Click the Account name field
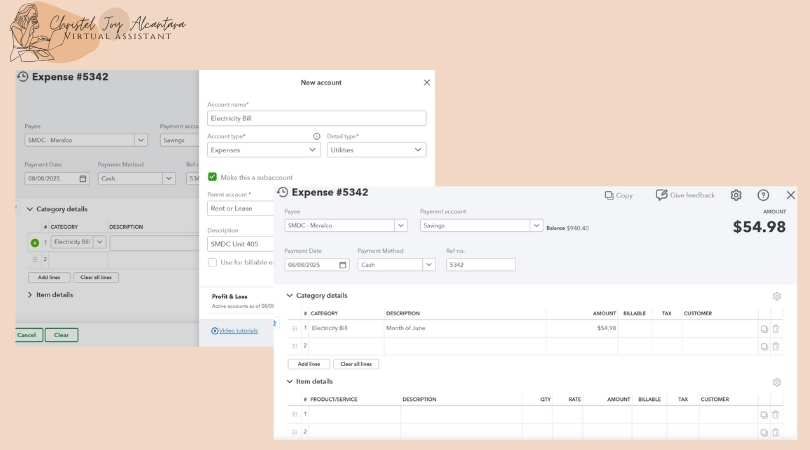Image resolution: width=810 pixels, height=450 pixels. [x=316, y=118]
